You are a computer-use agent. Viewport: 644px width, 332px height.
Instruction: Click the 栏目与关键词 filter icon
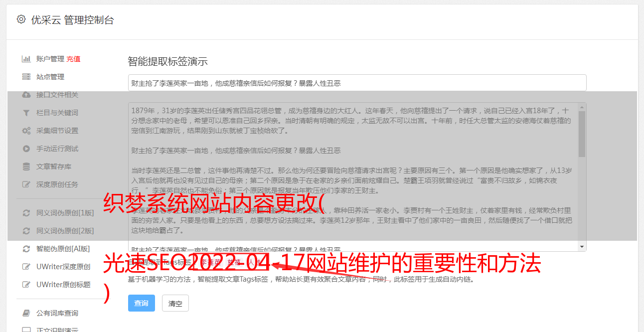(x=26, y=113)
